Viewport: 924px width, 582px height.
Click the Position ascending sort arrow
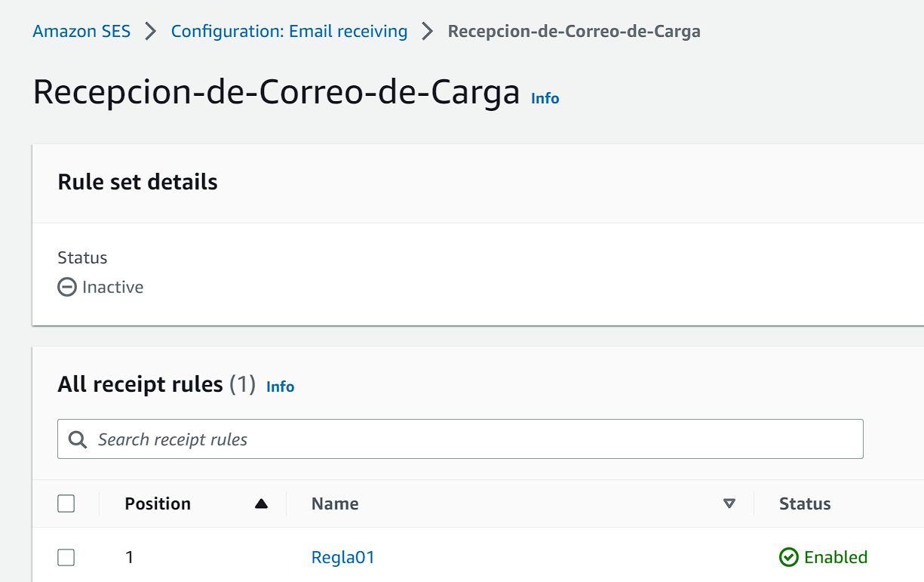261,503
